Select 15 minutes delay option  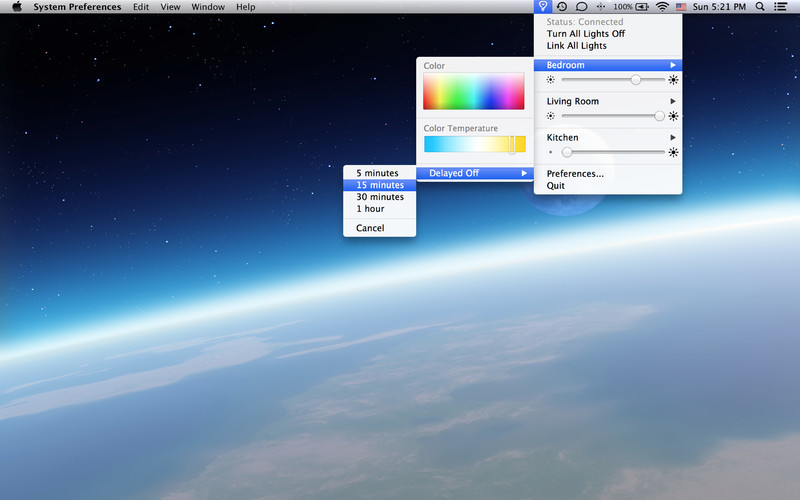[380, 185]
